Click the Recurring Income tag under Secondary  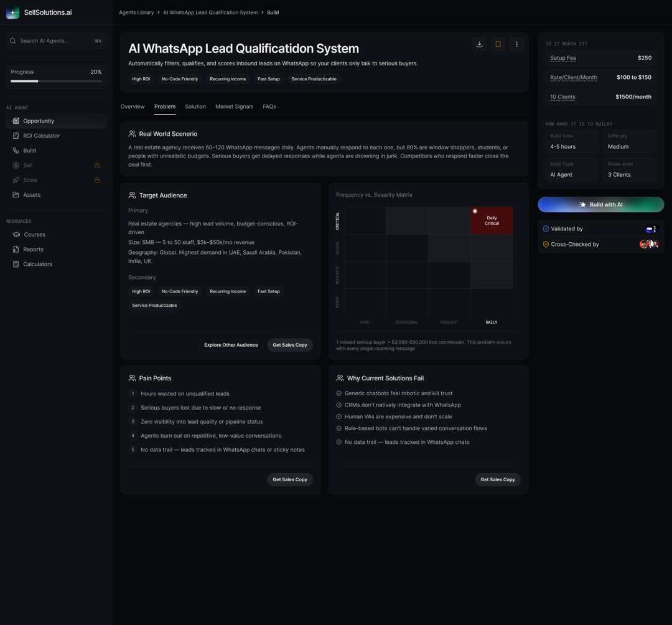coord(228,291)
